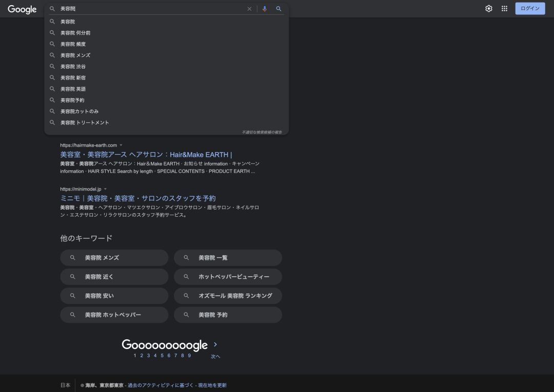Click related keyword 美容院 予約 chip
This screenshot has height=392, width=554.
pyautogui.click(x=228, y=315)
